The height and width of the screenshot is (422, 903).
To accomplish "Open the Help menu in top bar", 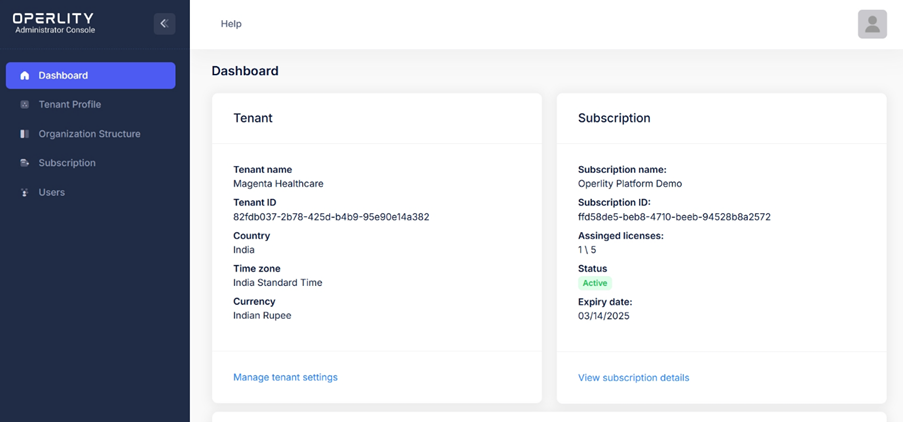I will pyautogui.click(x=231, y=24).
